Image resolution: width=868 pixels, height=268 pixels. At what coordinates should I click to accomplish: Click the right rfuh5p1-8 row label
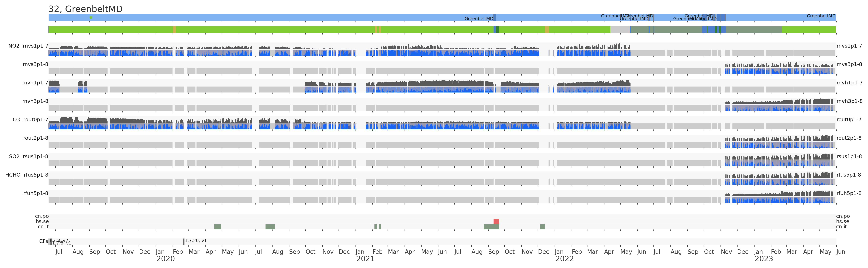[849, 193]
